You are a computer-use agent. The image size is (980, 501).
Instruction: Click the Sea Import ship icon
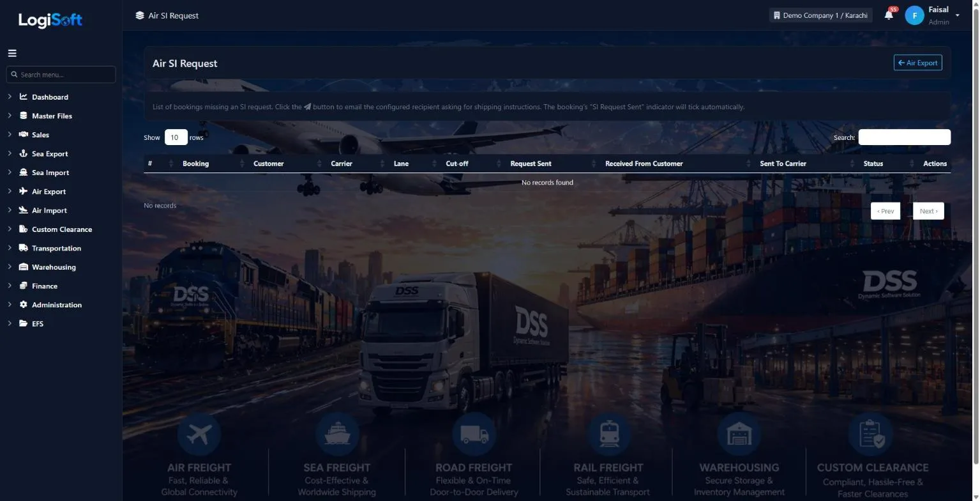[x=24, y=173]
